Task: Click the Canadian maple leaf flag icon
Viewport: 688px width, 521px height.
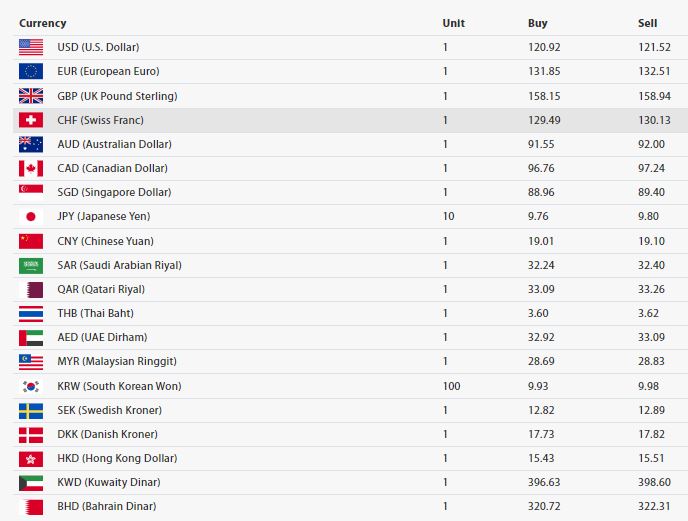Action: pos(31,168)
